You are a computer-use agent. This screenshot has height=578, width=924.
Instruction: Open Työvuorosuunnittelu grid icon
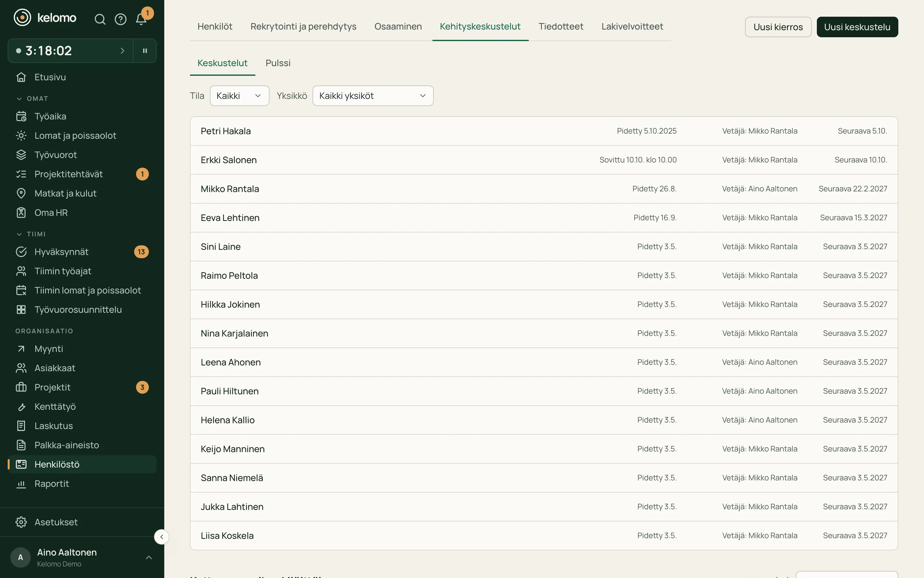[x=21, y=310]
